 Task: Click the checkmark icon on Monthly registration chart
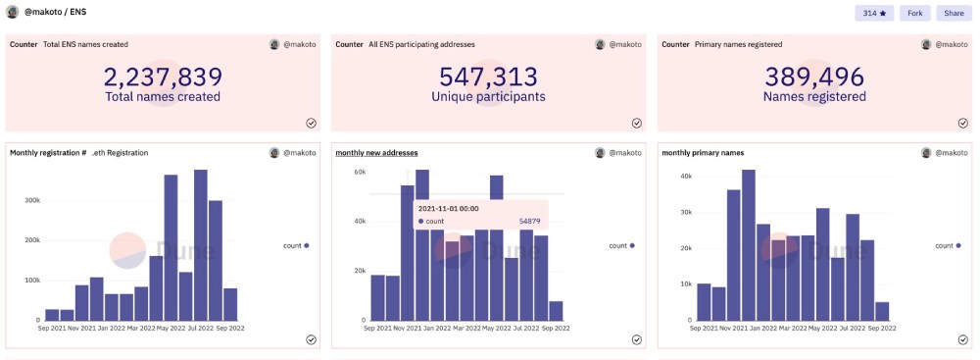click(312, 340)
